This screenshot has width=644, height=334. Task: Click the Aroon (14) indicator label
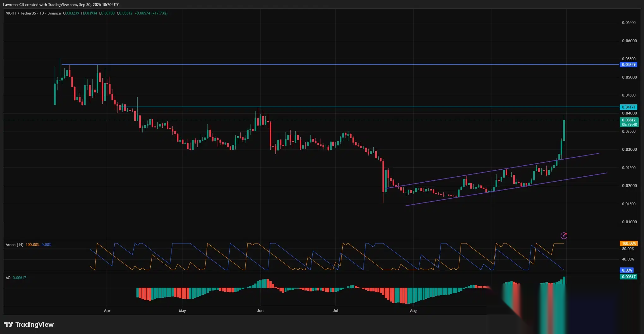[x=15, y=245]
